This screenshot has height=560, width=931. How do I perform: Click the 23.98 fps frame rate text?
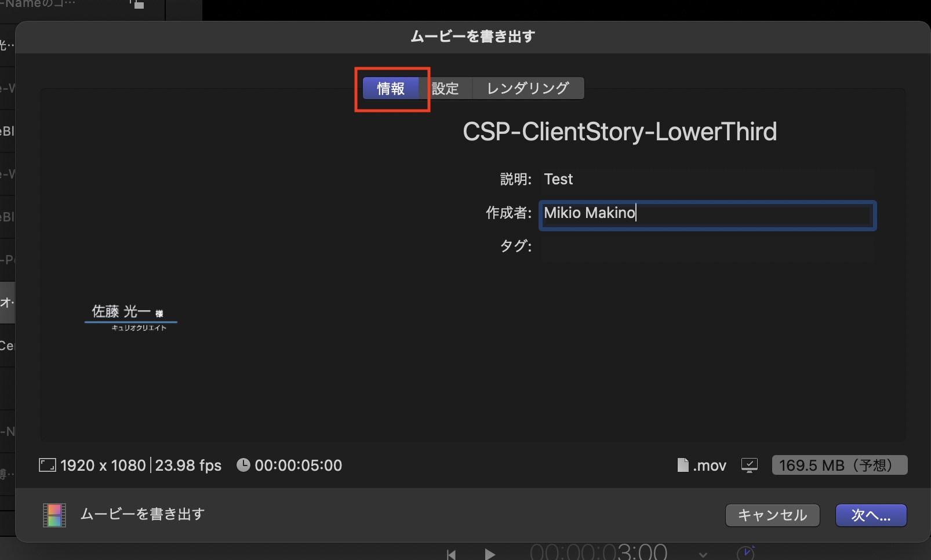click(188, 466)
